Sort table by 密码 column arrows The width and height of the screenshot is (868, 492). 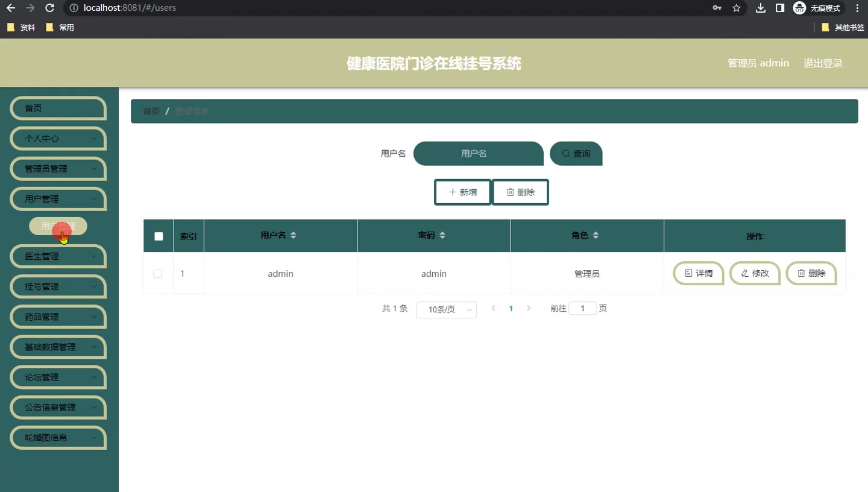tap(442, 235)
